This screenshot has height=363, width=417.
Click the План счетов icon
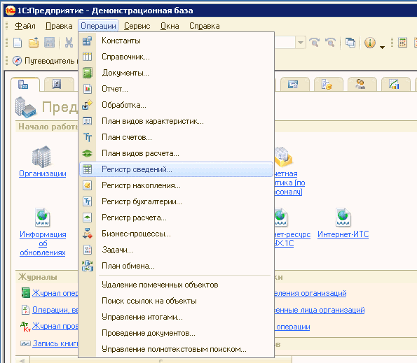[87, 137]
